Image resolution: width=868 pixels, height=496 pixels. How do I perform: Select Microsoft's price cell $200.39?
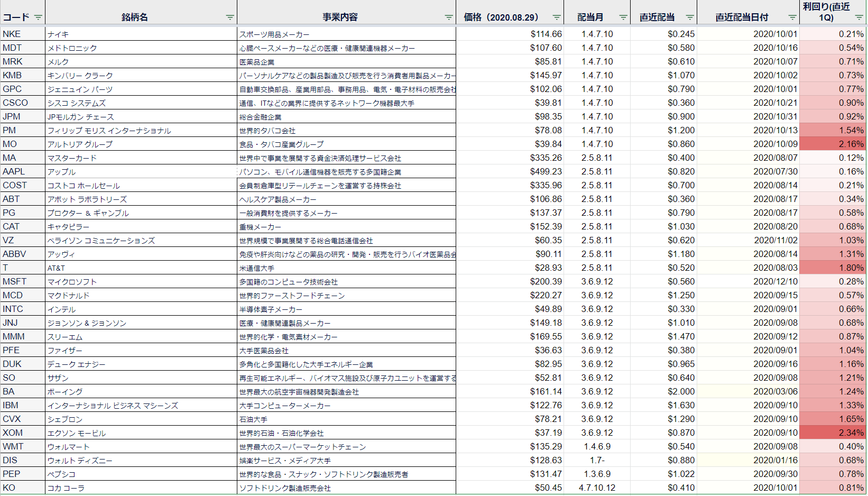coord(546,281)
